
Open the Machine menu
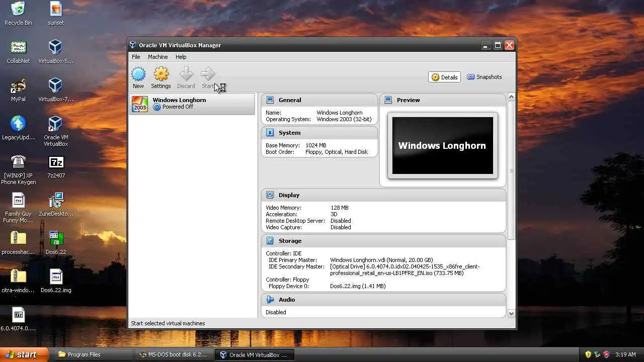click(157, 57)
